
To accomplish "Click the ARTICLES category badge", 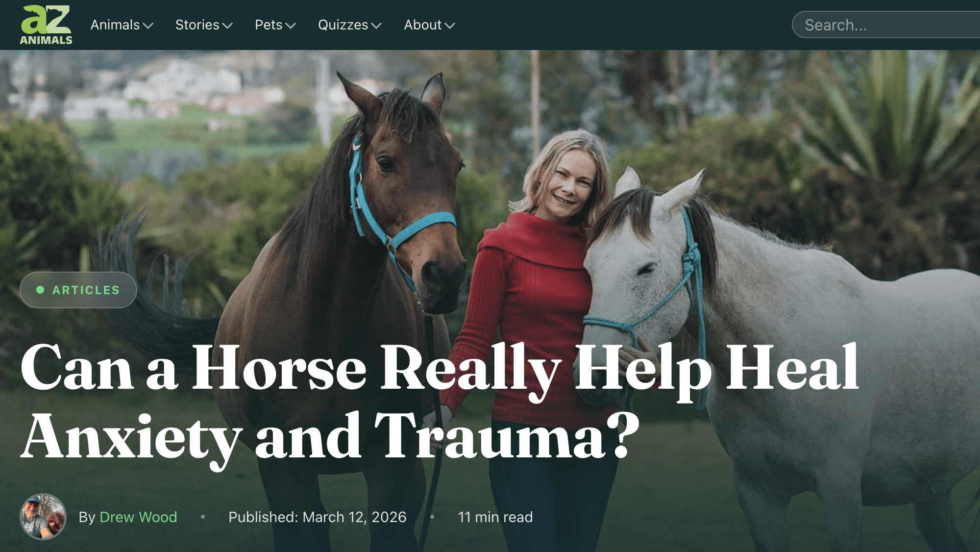I will click(x=78, y=290).
